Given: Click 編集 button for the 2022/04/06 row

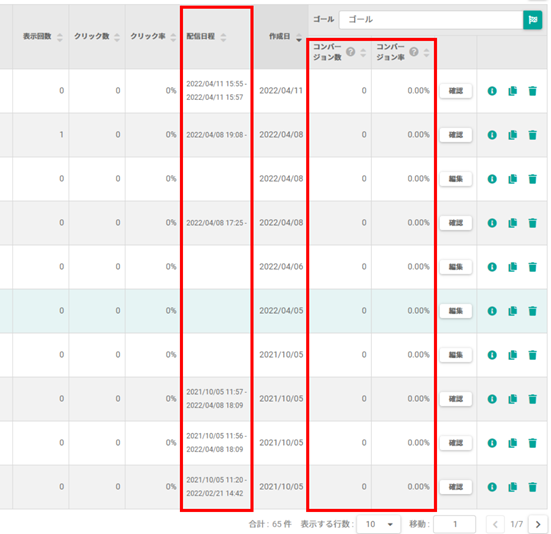Looking at the screenshot, I should coord(456,267).
